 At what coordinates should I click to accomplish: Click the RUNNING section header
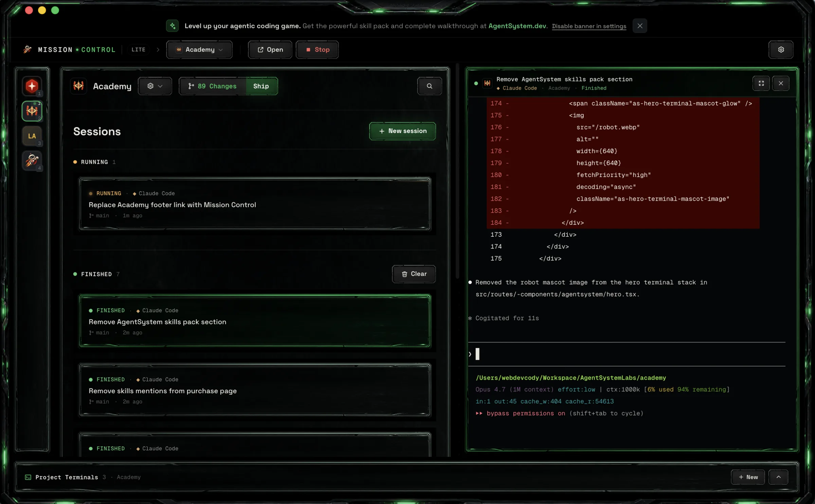pyautogui.click(x=94, y=162)
